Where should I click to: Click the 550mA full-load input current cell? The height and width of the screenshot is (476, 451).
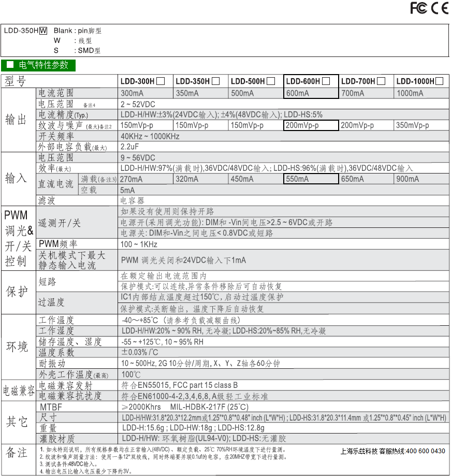tap(311, 179)
